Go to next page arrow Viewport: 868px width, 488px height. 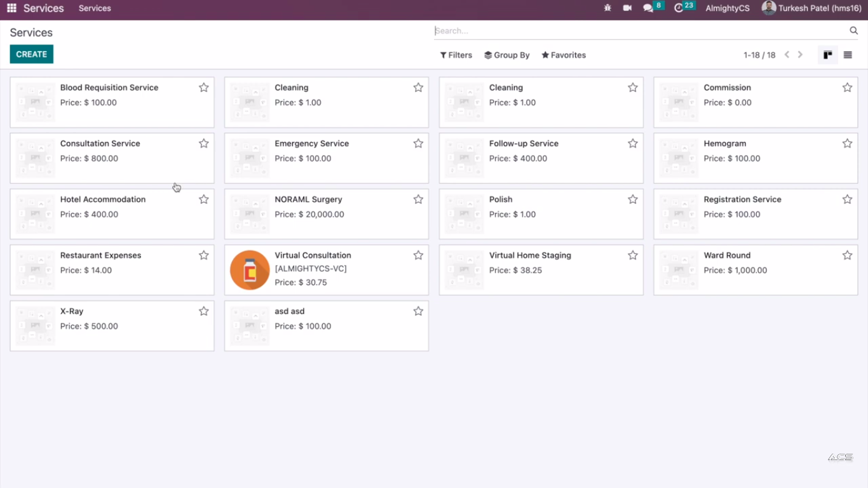tap(801, 55)
